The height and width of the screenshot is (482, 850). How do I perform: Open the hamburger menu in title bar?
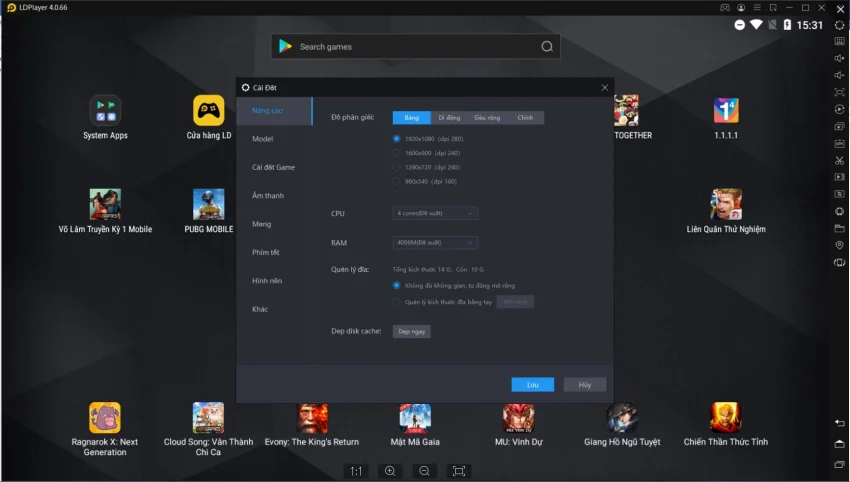tap(757, 8)
